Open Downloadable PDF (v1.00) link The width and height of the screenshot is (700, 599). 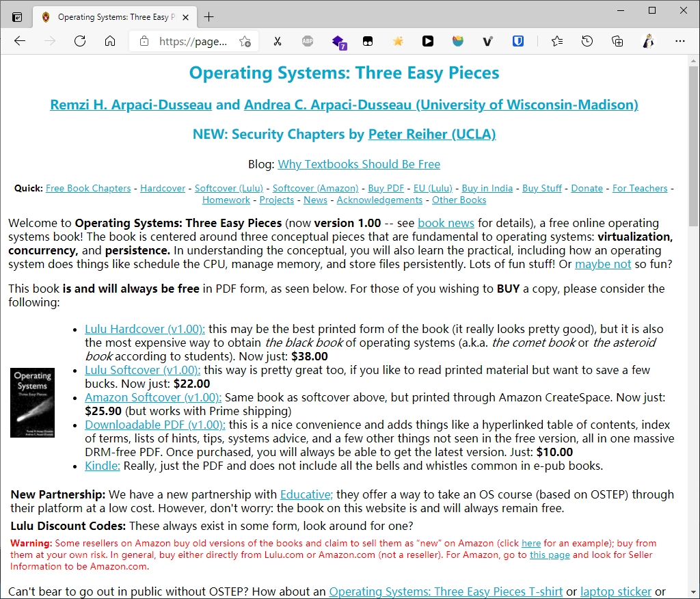coord(155,425)
